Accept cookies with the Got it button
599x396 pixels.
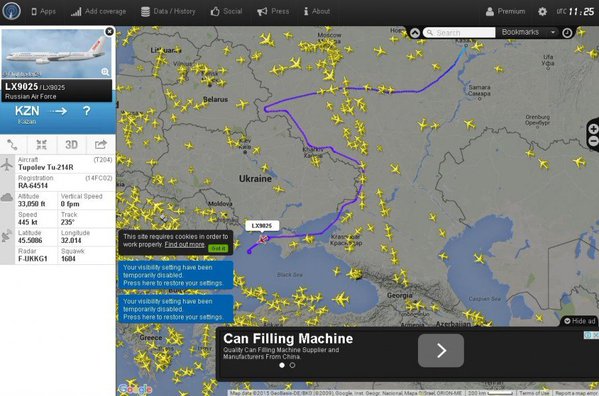tap(218, 249)
